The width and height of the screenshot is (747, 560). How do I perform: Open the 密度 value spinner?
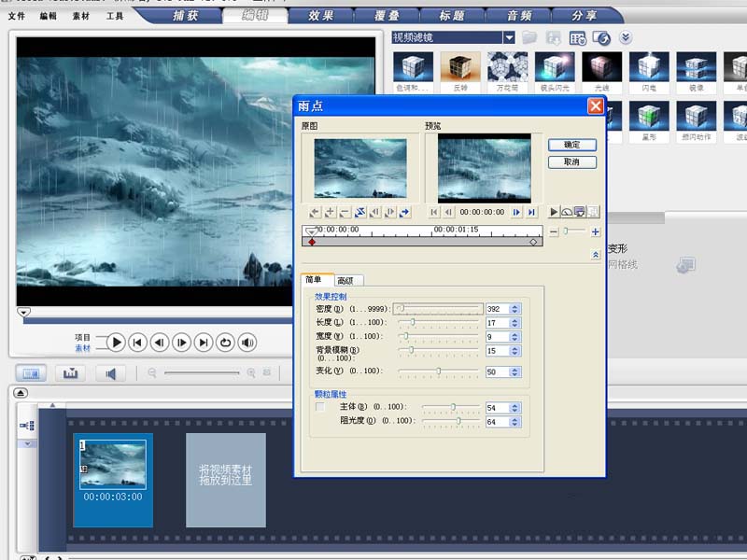[514, 309]
